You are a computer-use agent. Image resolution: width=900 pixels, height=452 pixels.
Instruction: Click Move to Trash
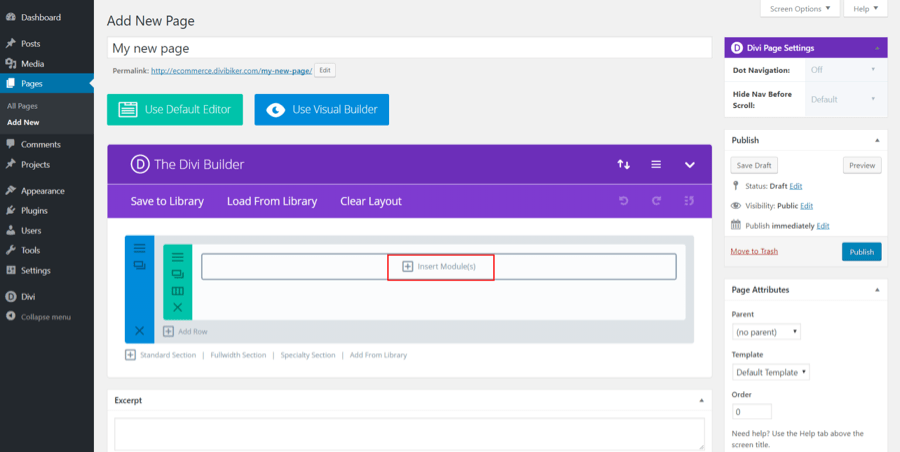click(754, 252)
